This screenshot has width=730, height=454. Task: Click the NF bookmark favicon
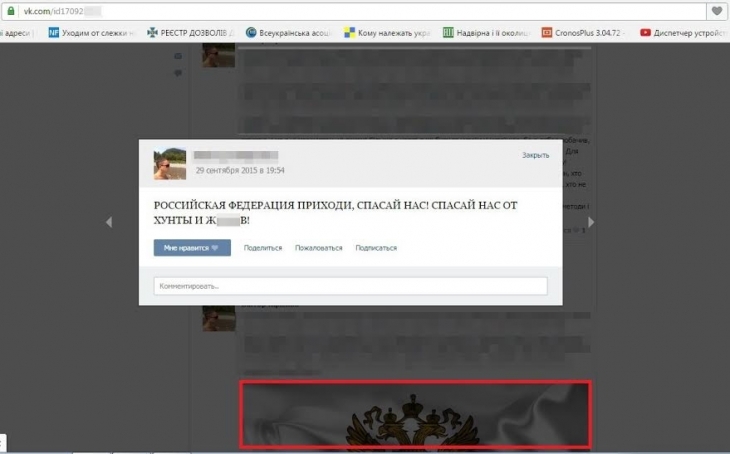(54, 33)
